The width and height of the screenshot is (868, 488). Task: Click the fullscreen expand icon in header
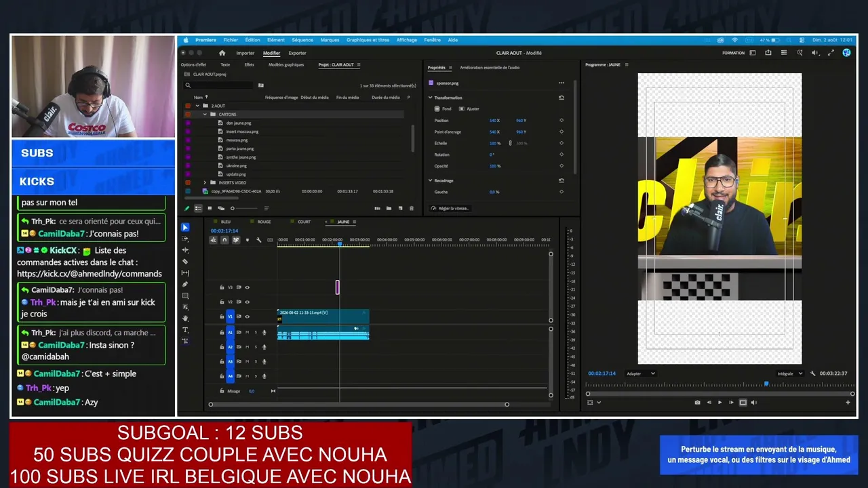pos(831,53)
